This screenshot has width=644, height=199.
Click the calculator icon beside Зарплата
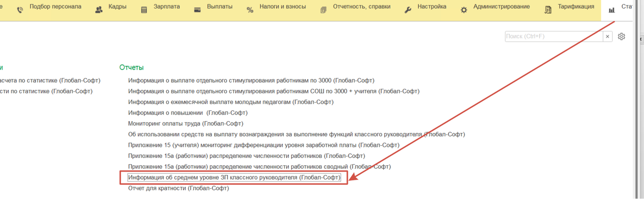[x=144, y=10]
